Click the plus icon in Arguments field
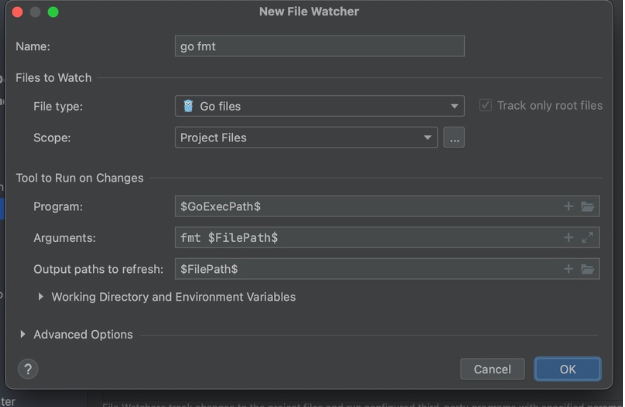This screenshot has width=625, height=407. (569, 237)
